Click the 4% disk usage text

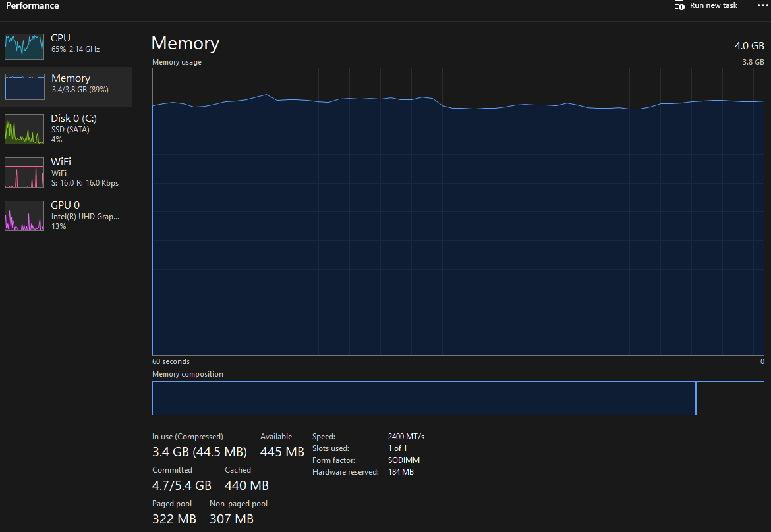(x=57, y=140)
